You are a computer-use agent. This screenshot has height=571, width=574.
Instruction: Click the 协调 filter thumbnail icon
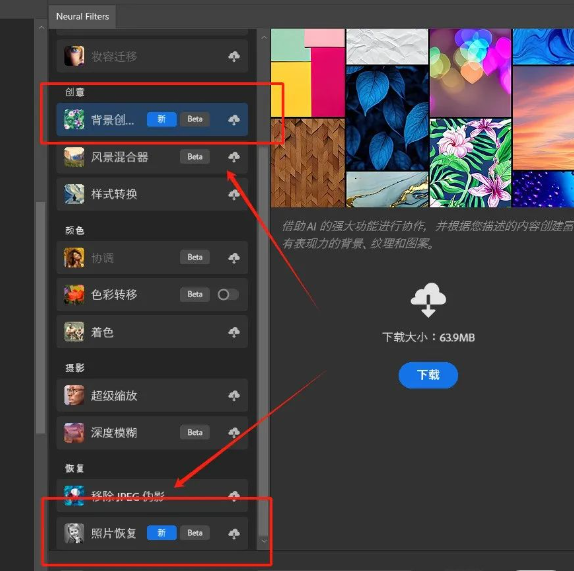click(x=74, y=258)
